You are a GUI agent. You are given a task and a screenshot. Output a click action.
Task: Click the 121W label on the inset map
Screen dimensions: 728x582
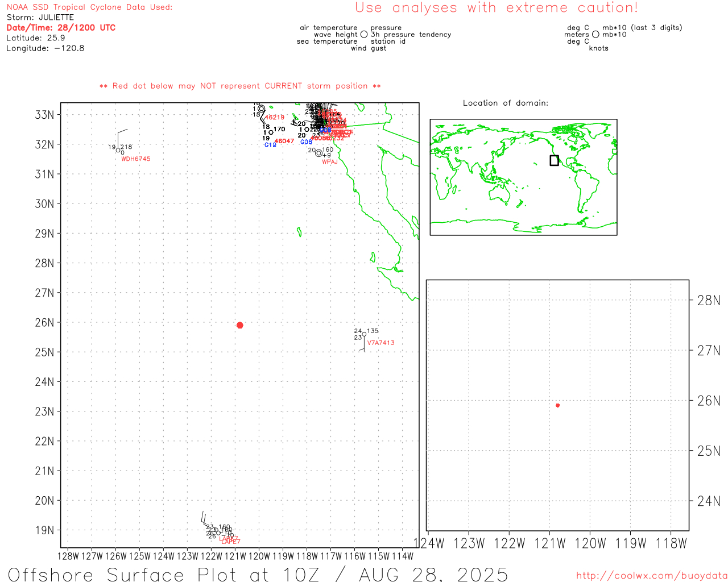pyautogui.click(x=550, y=543)
